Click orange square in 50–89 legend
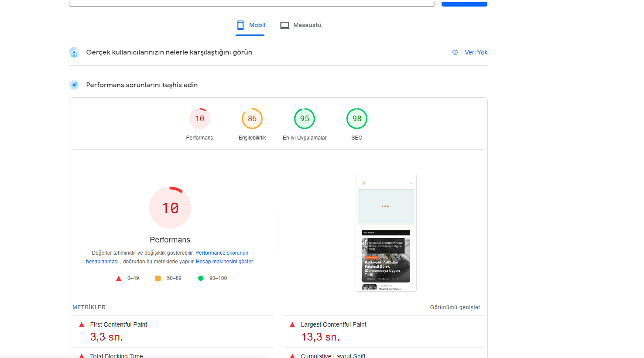 158,278
